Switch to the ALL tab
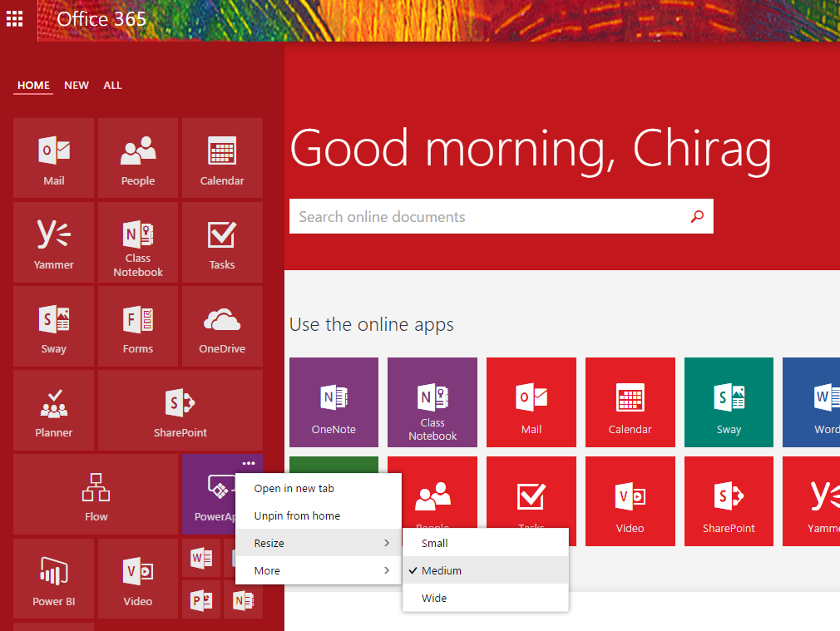 pyautogui.click(x=112, y=86)
